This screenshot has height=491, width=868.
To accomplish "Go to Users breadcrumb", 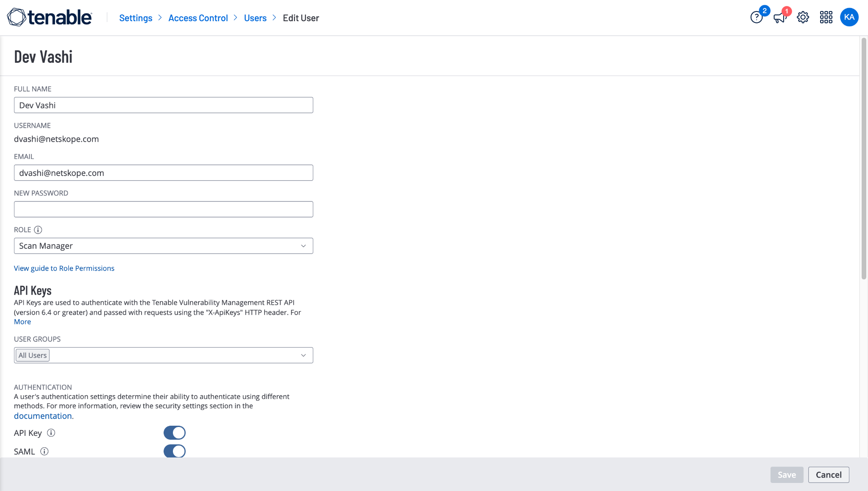I will 255,18.
